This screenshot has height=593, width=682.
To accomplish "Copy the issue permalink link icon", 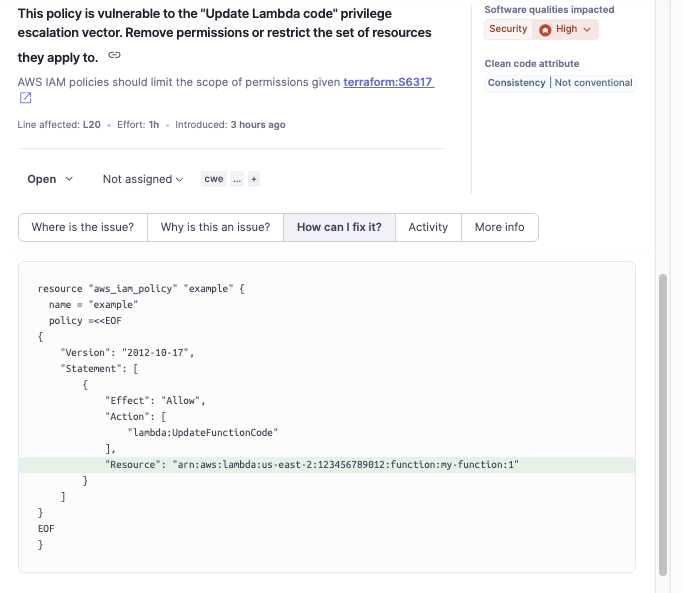I will point(114,54).
